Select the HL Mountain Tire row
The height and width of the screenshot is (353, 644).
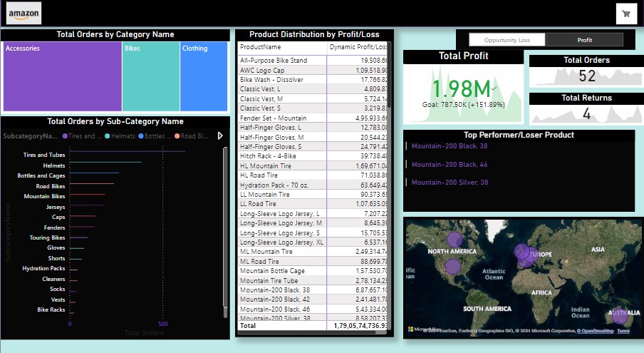pos(313,166)
